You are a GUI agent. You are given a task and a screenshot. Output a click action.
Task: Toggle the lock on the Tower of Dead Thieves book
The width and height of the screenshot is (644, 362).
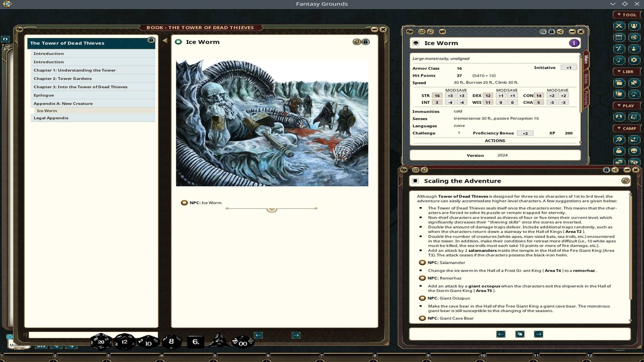pos(151,40)
